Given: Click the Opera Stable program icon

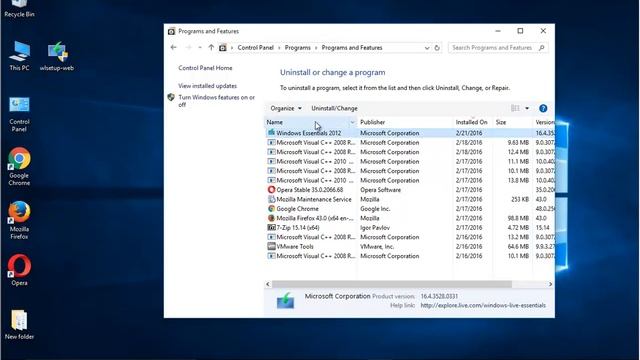Looking at the screenshot, I should (x=271, y=189).
